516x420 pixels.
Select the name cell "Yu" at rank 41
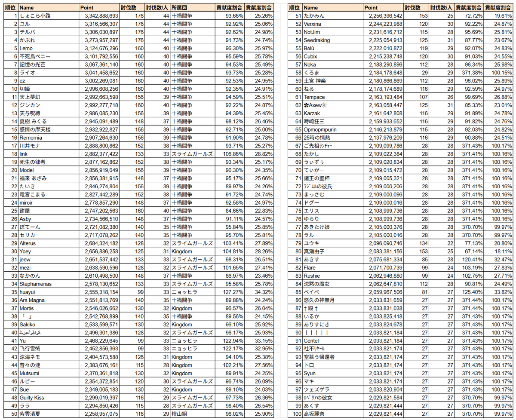[49, 340]
